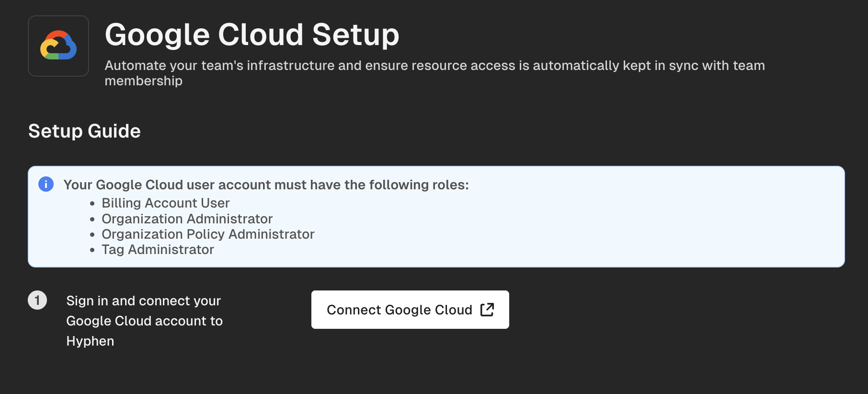Click the Google Cloud logo icon

point(58,46)
